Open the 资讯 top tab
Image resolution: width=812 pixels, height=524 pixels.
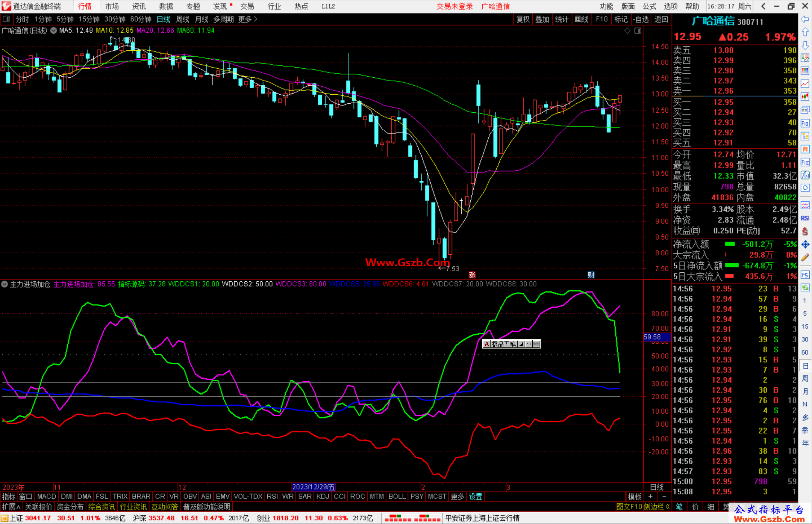(x=139, y=6)
